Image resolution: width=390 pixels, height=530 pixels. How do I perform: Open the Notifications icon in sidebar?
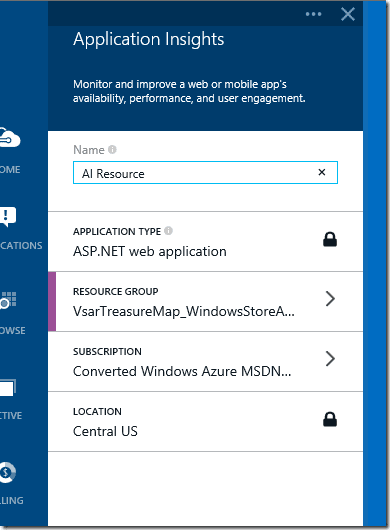pyautogui.click(x=8, y=217)
